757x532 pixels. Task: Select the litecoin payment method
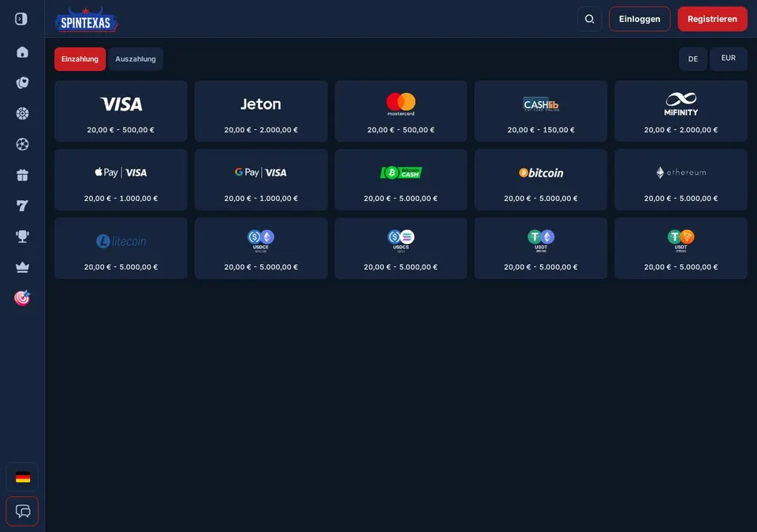(121, 248)
